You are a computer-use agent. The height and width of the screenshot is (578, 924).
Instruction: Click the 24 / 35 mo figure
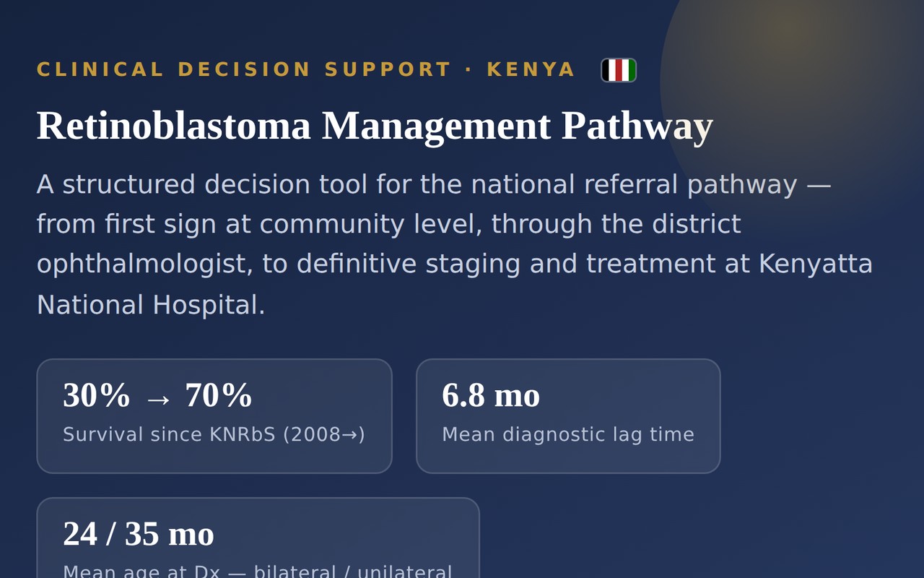click(x=139, y=535)
